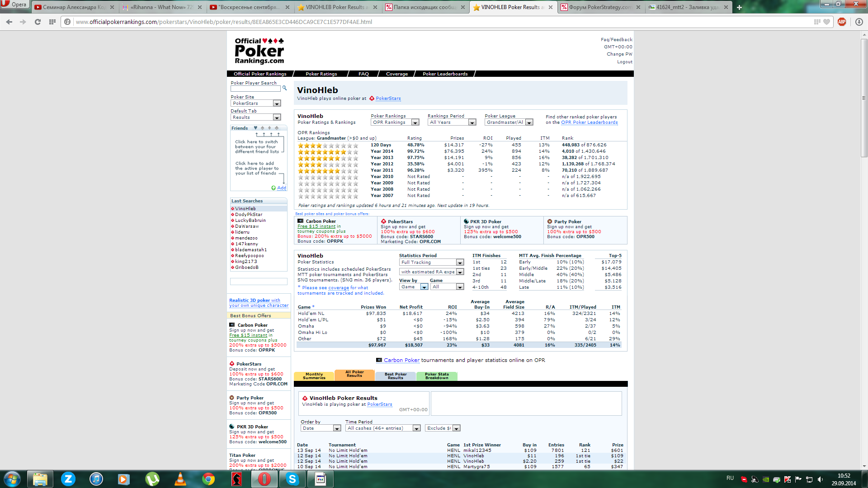Click the heart bookmark icon in the address bar

tap(827, 22)
